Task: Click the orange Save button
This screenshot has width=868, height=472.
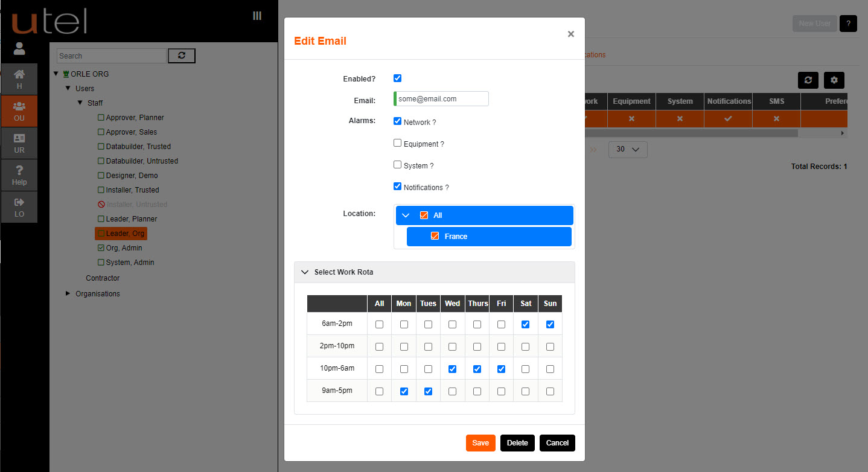Action: pos(480,443)
